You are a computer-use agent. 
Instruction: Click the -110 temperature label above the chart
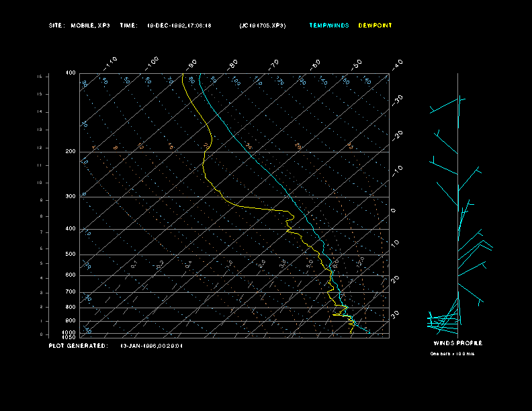(110, 63)
